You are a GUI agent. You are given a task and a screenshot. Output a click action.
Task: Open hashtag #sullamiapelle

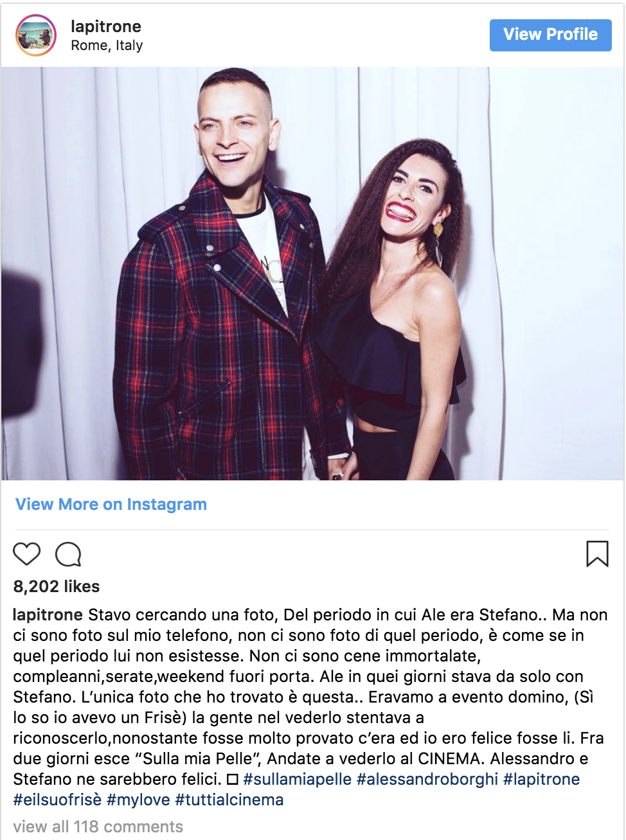(x=298, y=780)
